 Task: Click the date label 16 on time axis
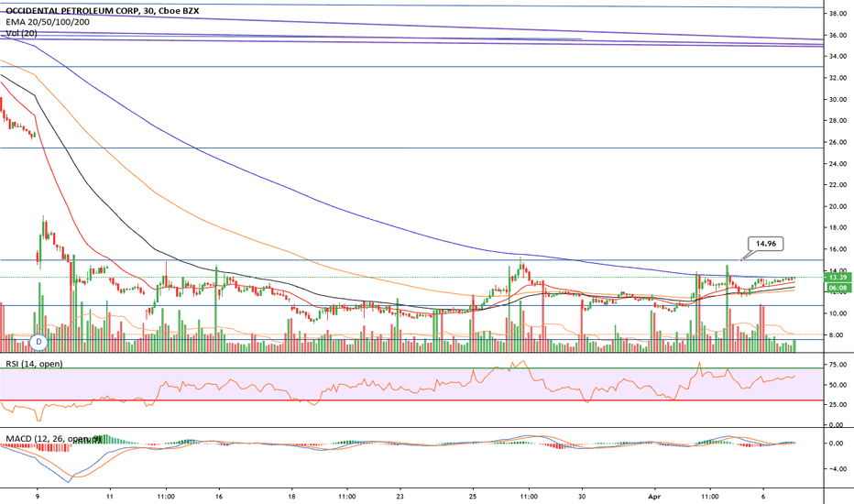[x=219, y=497]
